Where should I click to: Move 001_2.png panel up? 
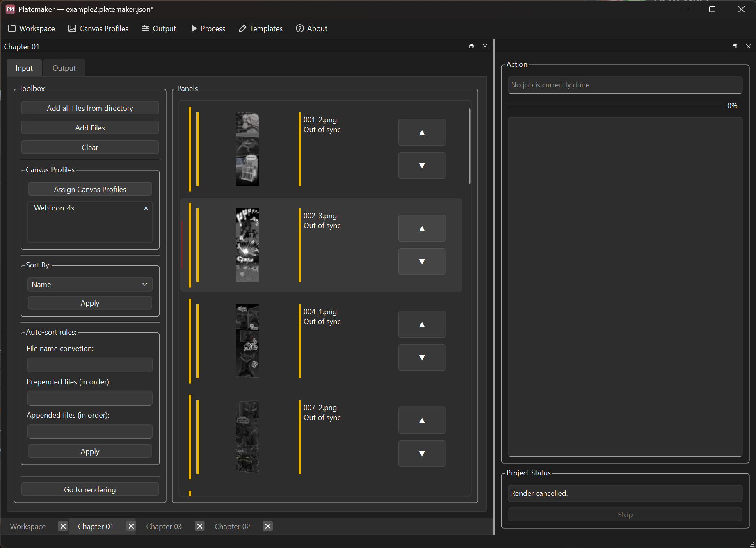tap(422, 132)
